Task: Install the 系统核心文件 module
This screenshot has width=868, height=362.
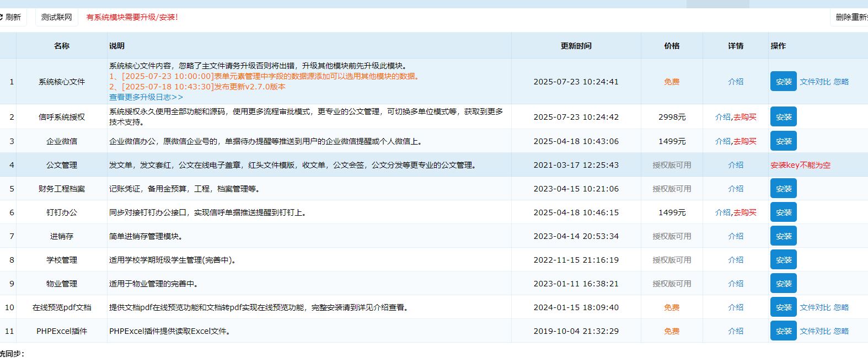Action: click(x=783, y=82)
